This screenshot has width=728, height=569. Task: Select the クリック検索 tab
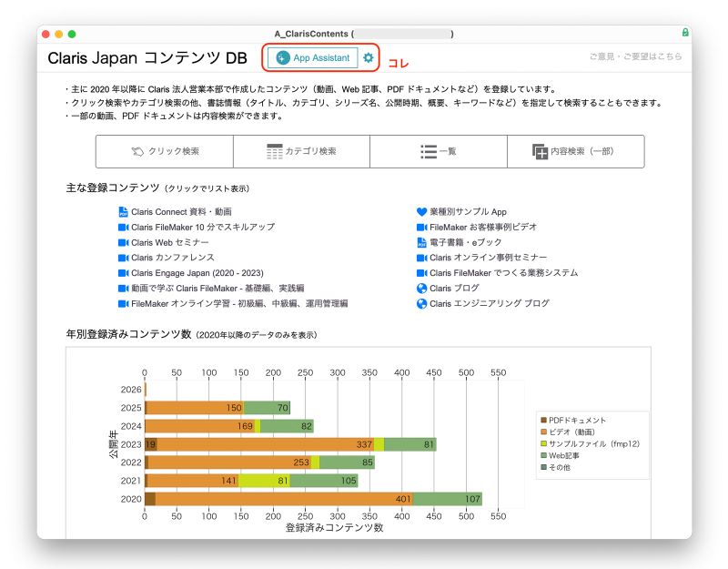[165, 152]
